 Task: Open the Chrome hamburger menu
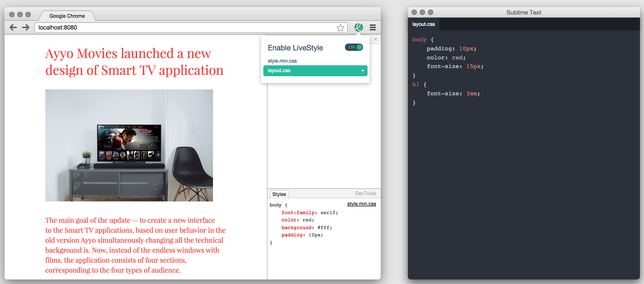point(373,27)
